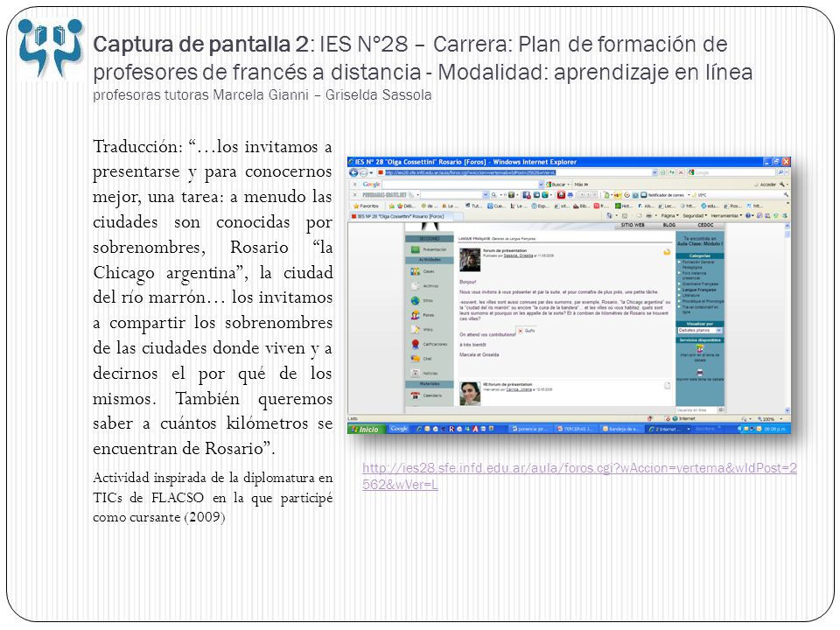This screenshot has height=630, width=840.
Task: Click the Google deskbar in Windows taskbar
Action: click(x=399, y=429)
